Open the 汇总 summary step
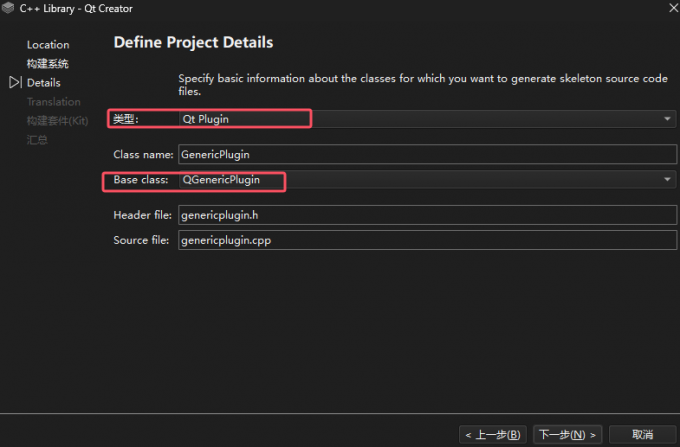 37,140
